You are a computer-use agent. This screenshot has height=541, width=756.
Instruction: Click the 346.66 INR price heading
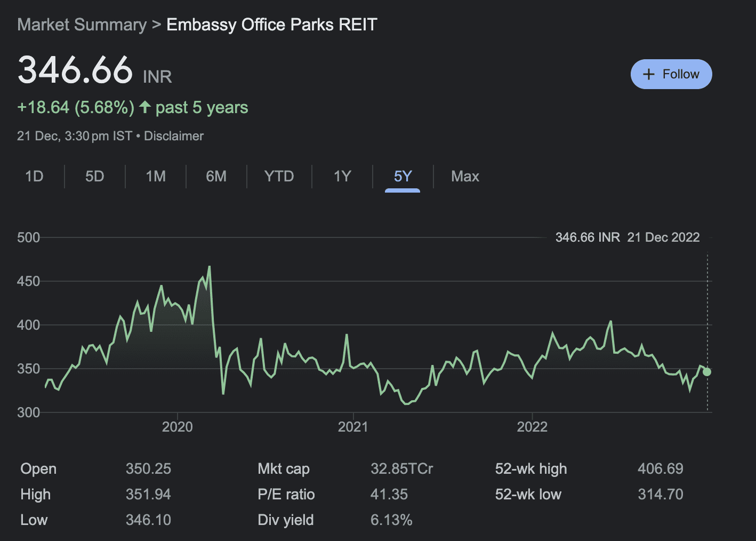point(94,70)
